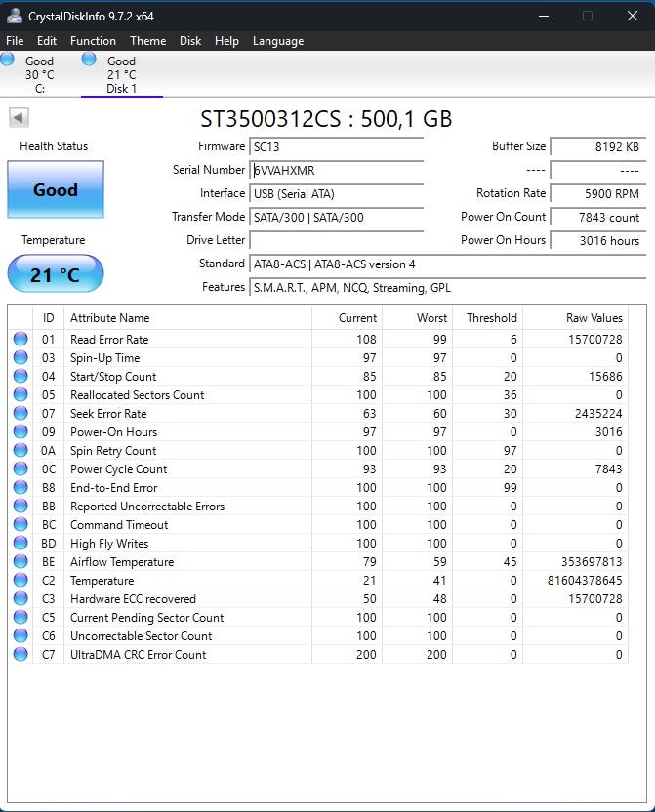The image size is (655, 812).
Task: Click status orb beside Airflow Temperature
Action: 20,562
